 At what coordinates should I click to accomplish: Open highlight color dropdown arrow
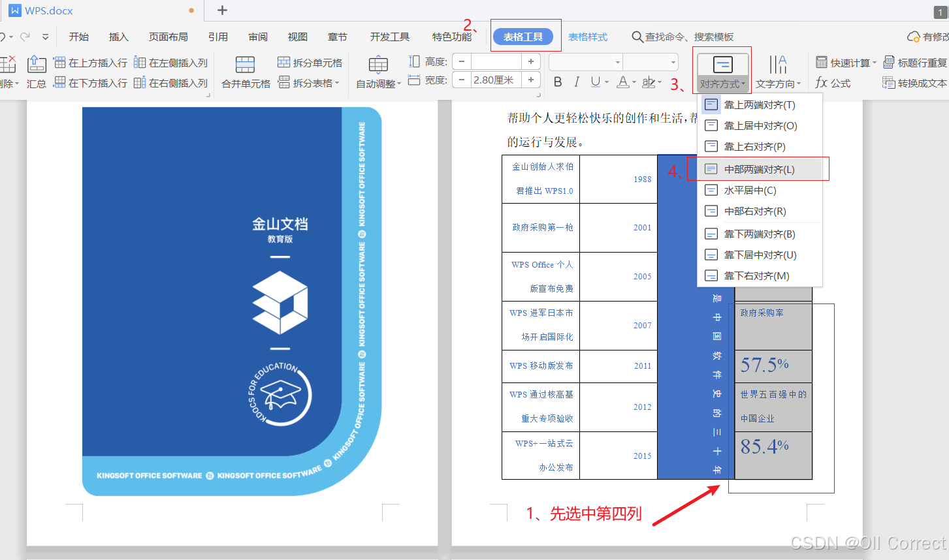(660, 82)
